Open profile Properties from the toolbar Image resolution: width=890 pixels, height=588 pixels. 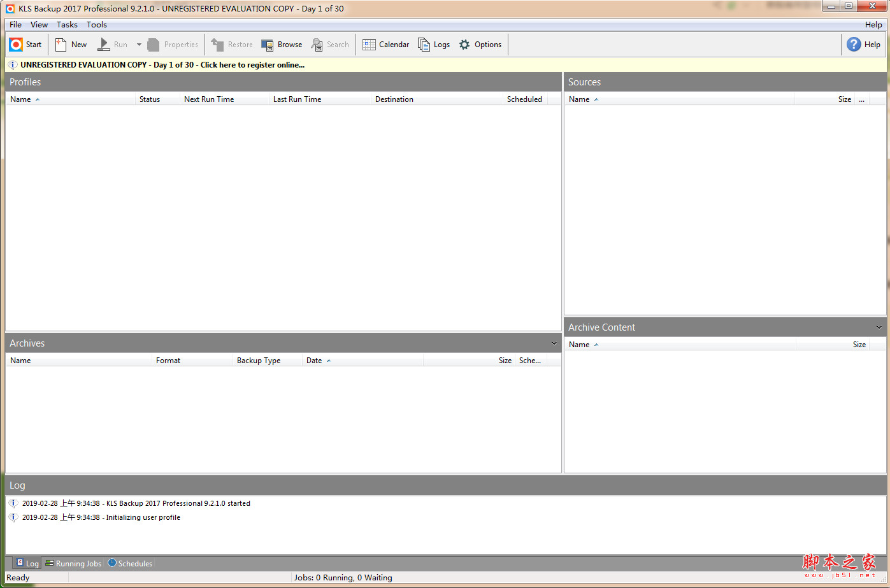pyautogui.click(x=173, y=45)
